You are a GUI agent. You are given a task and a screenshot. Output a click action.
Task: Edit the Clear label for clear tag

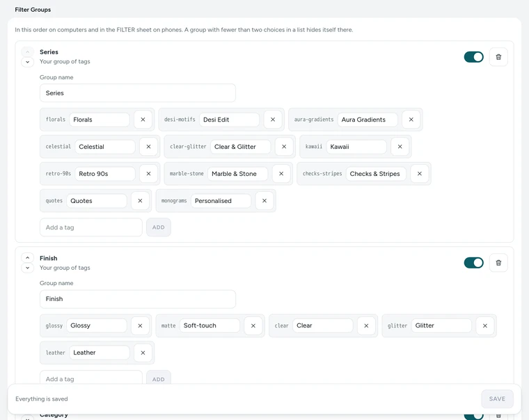323,325
